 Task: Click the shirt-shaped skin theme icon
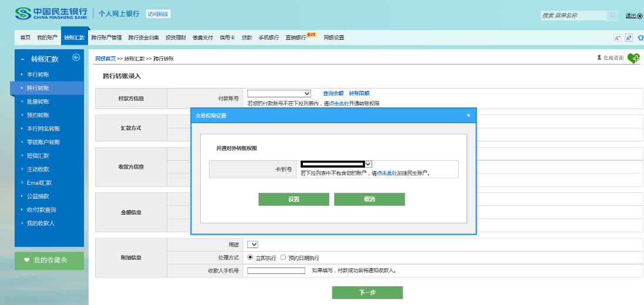(640, 38)
